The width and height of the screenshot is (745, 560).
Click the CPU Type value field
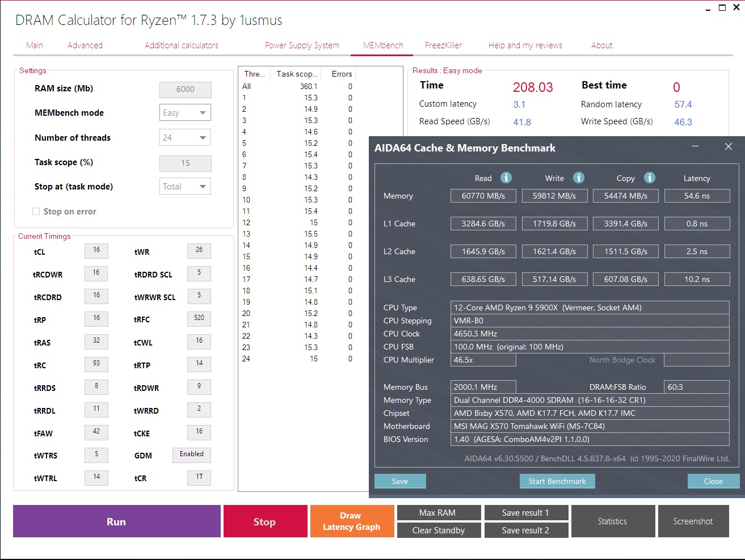pyautogui.click(x=590, y=308)
